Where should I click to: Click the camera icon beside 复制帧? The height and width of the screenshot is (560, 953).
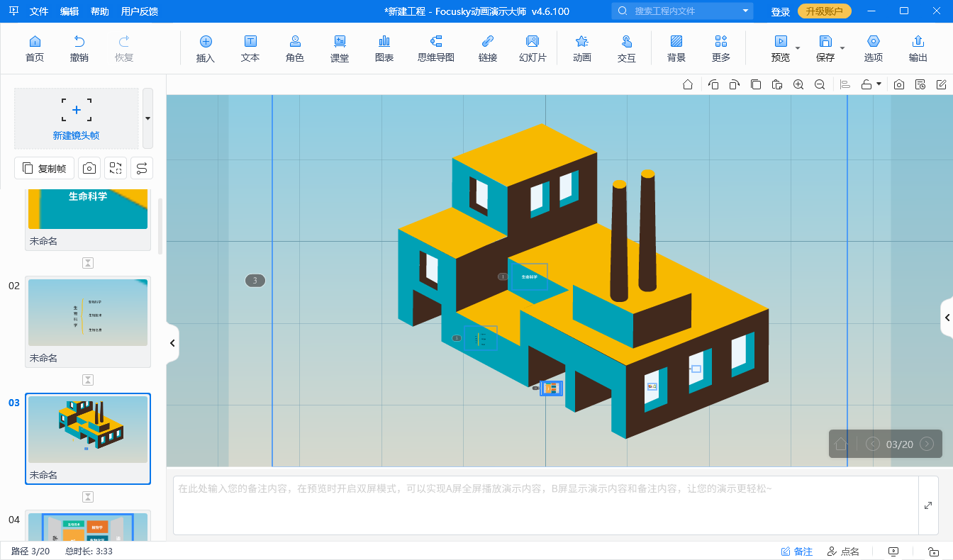point(89,168)
